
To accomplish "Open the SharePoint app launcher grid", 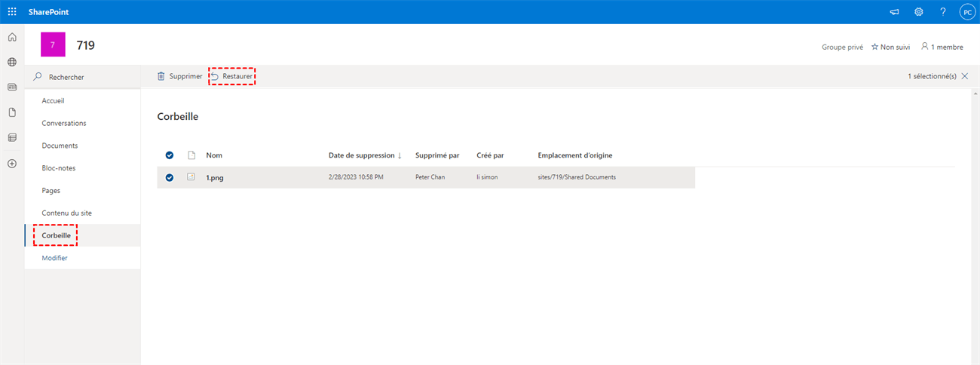I will 12,12.
